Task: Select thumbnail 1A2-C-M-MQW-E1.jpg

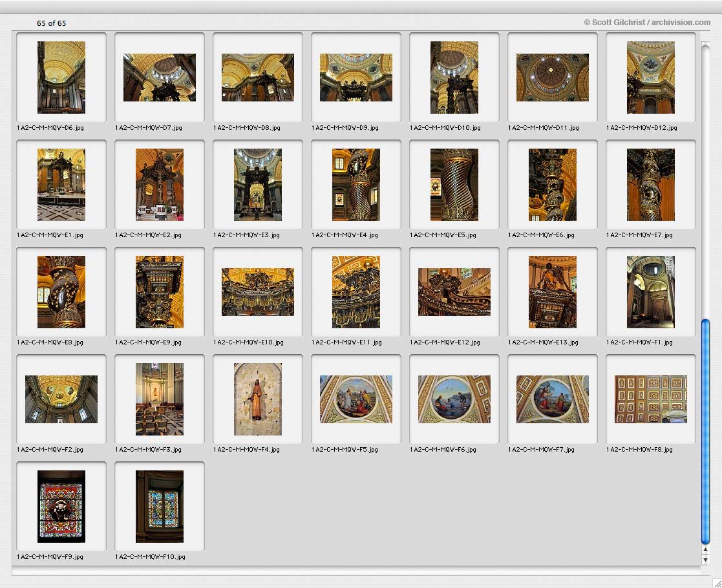Action: click(61, 185)
